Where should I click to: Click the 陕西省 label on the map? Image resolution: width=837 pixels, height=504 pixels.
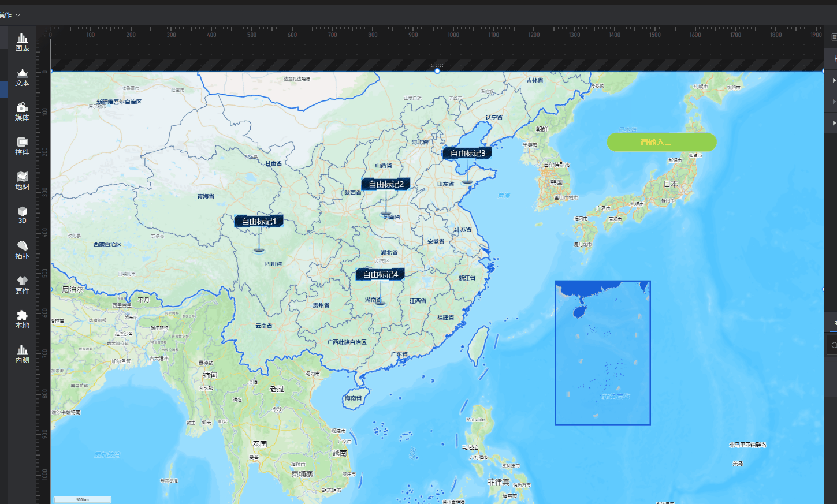tap(353, 193)
